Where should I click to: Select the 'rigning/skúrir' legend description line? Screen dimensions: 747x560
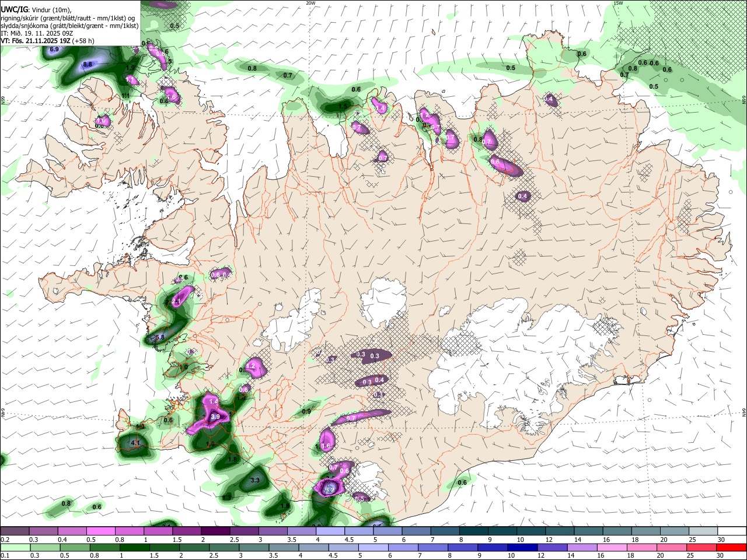click(68, 17)
